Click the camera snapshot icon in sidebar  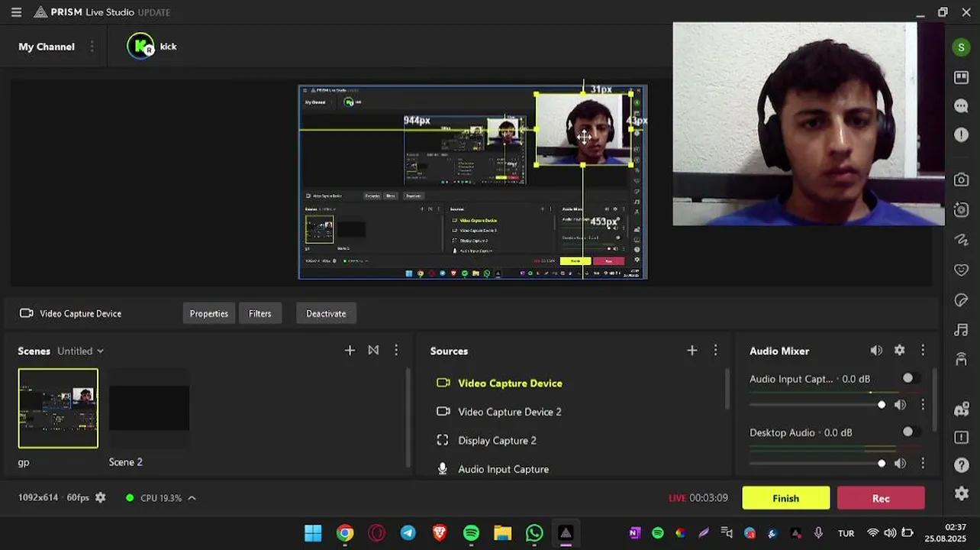pyautogui.click(x=961, y=180)
